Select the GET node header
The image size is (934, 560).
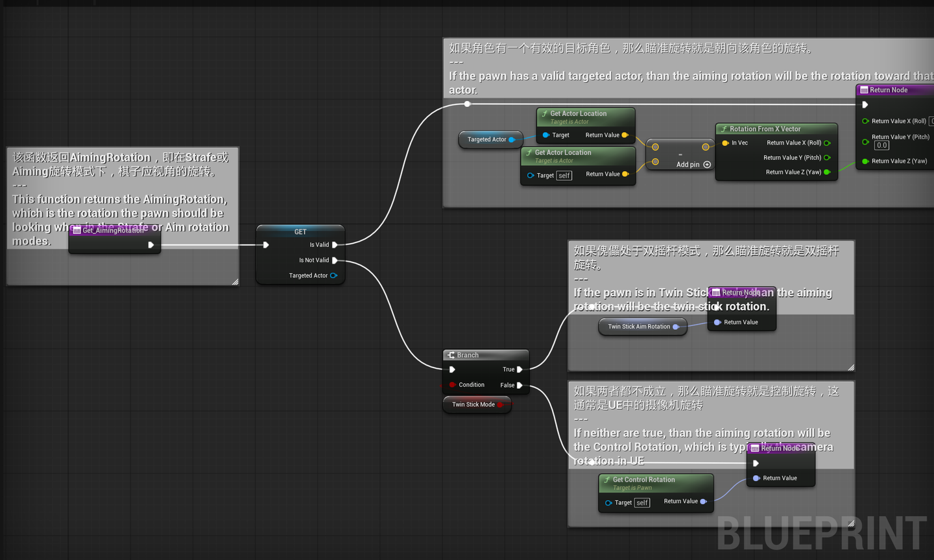click(300, 231)
